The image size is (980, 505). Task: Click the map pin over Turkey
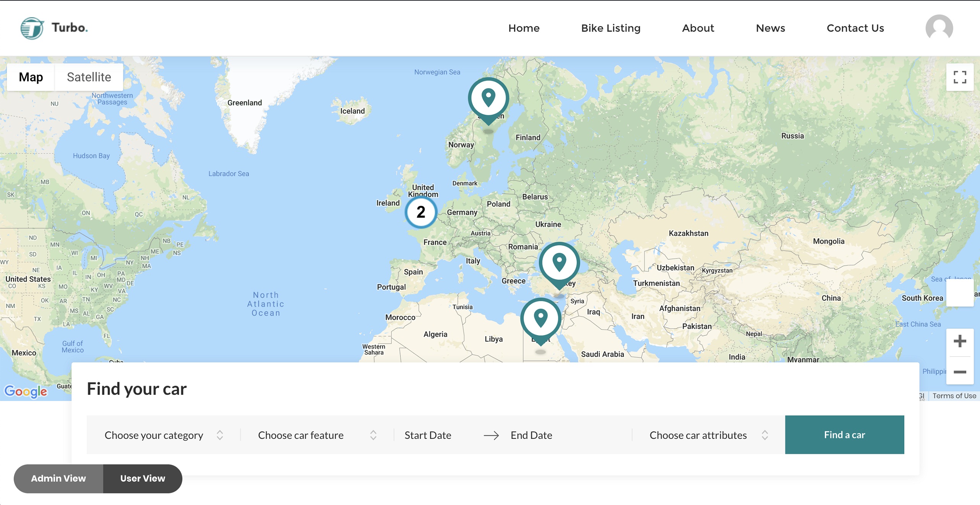tap(559, 263)
